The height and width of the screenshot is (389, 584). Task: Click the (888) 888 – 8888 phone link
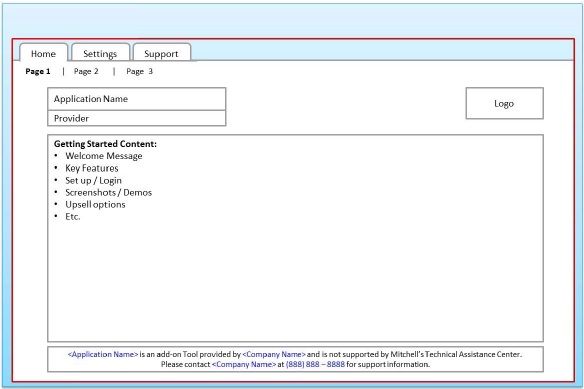pyautogui.click(x=315, y=364)
